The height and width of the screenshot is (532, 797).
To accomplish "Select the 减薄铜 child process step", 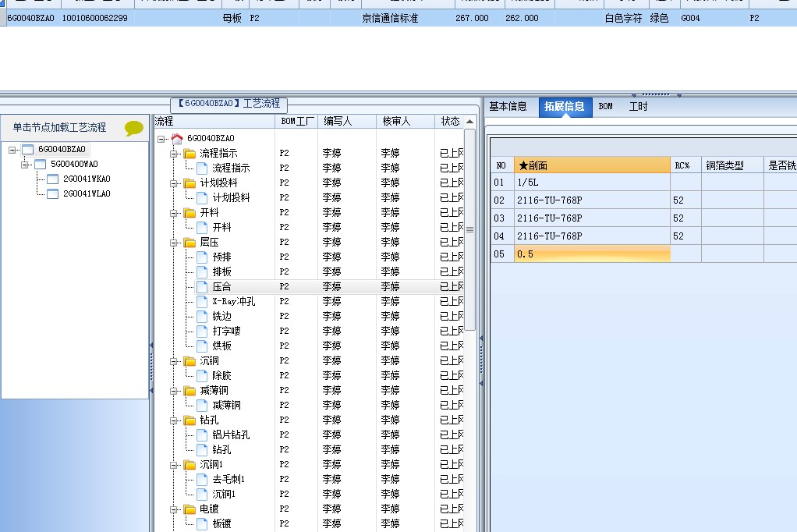I will click(226, 406).
